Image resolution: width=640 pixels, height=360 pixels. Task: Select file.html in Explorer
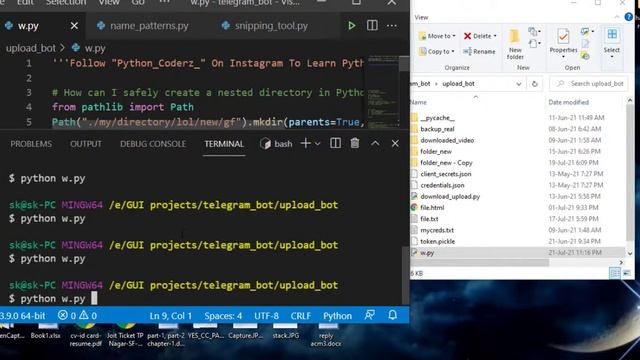coord(432,208)
